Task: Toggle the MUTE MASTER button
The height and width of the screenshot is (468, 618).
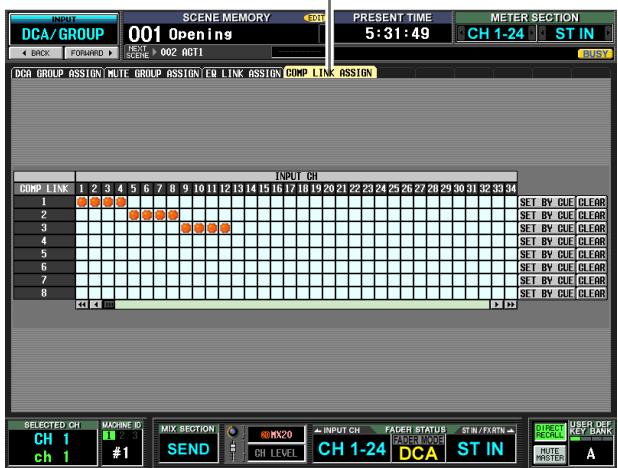Action: click(550, 455)
